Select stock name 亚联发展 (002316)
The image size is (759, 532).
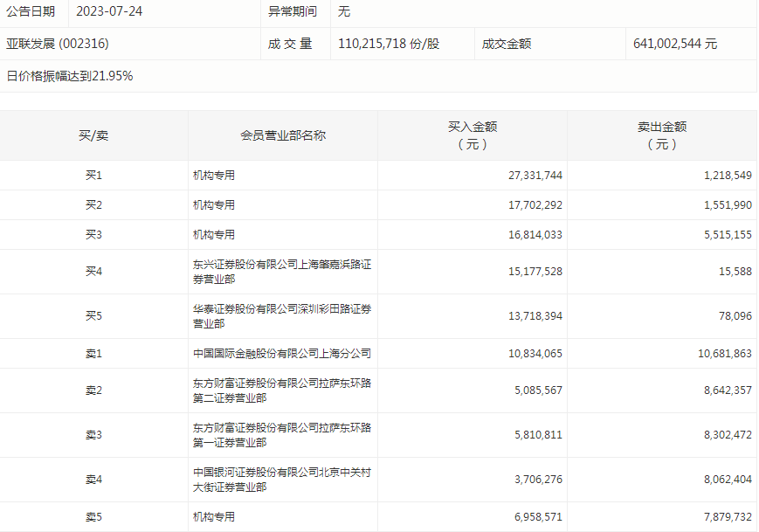click(x=58, y=44)
